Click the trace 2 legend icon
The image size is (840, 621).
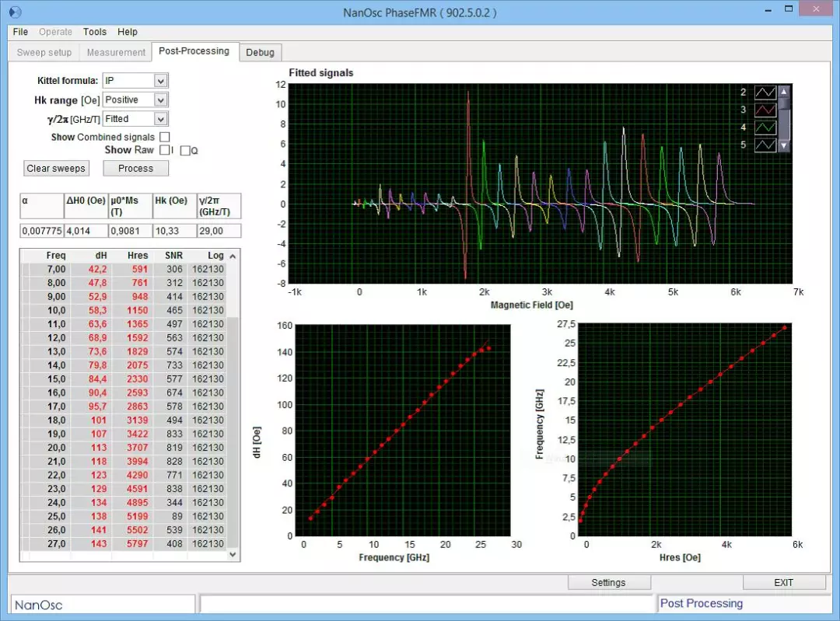tap(765, 92)
